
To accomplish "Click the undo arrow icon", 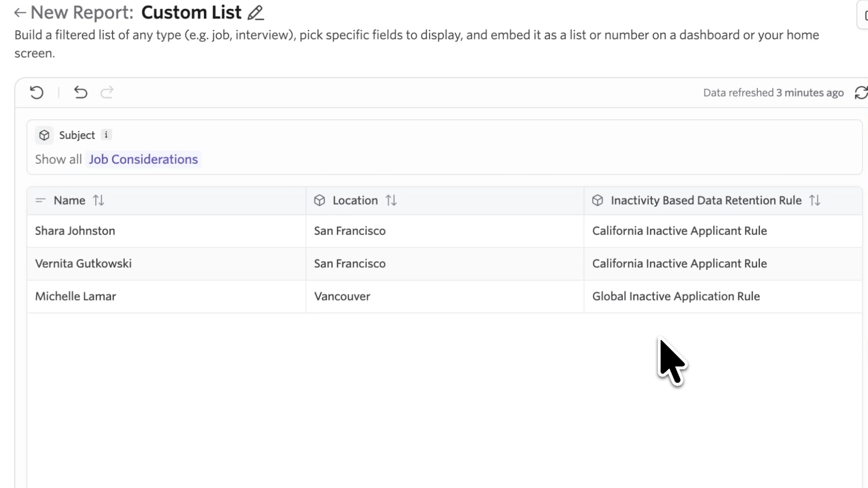I will coord(80,93).
